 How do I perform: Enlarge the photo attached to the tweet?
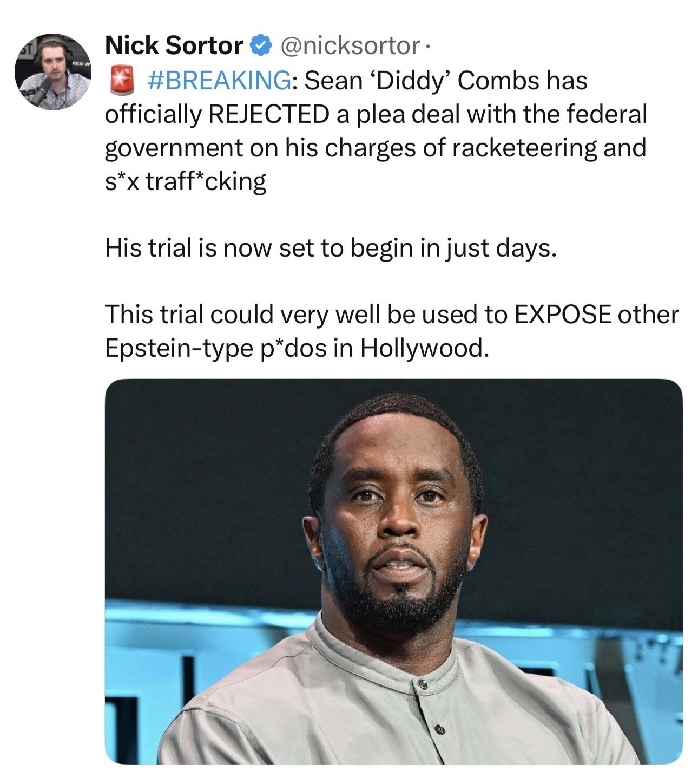393,571
